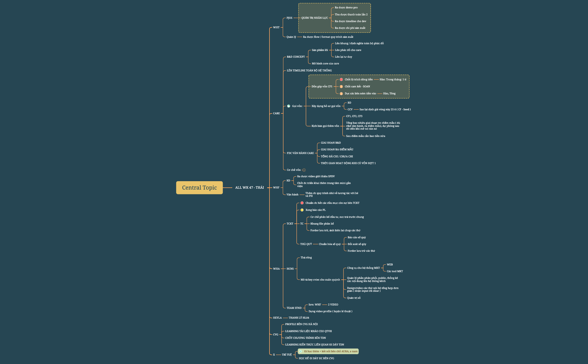
Task: Click 'Công cụ cho hệ thống MKT' topic
Action: pos(363,268)
